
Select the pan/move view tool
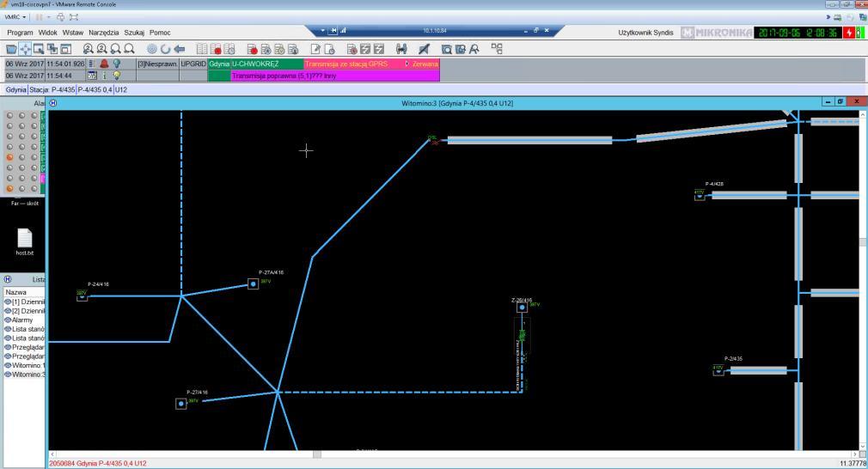(x=25, y=49)
